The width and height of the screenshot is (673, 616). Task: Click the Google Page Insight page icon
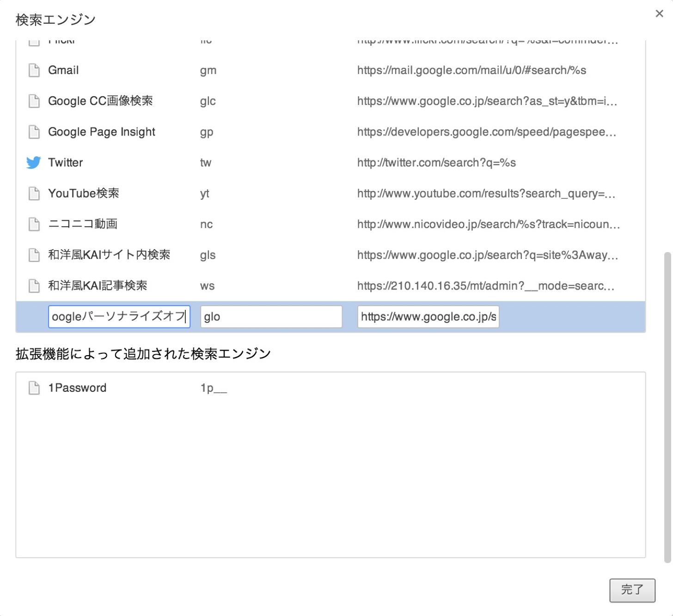click(34, 132)
